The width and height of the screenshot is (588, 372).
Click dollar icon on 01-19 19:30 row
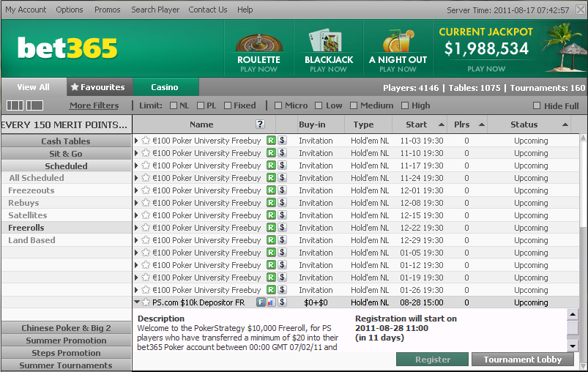283,277
